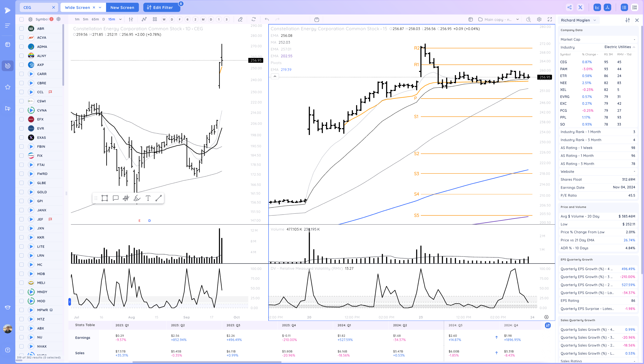
Task: Check the ADMA symbol checkbox
Action: point(22,47)
